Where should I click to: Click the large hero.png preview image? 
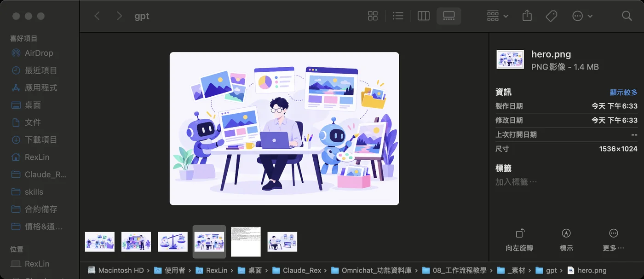pos(284,128)
